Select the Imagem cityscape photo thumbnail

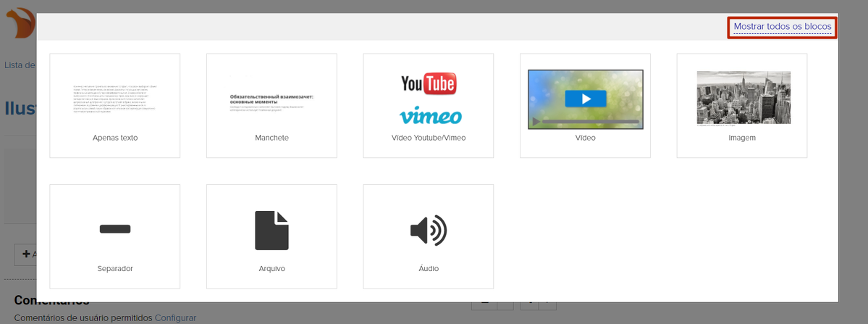[743, 98]
